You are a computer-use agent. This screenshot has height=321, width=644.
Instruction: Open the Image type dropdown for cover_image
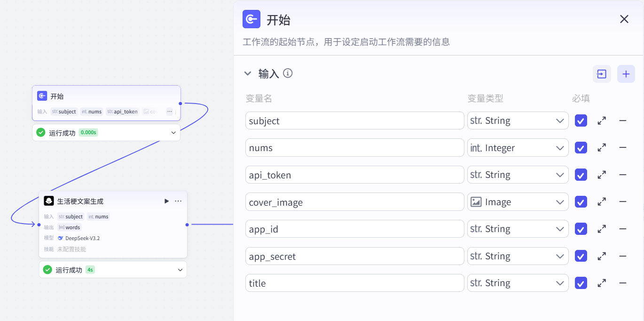pos(518,202)
